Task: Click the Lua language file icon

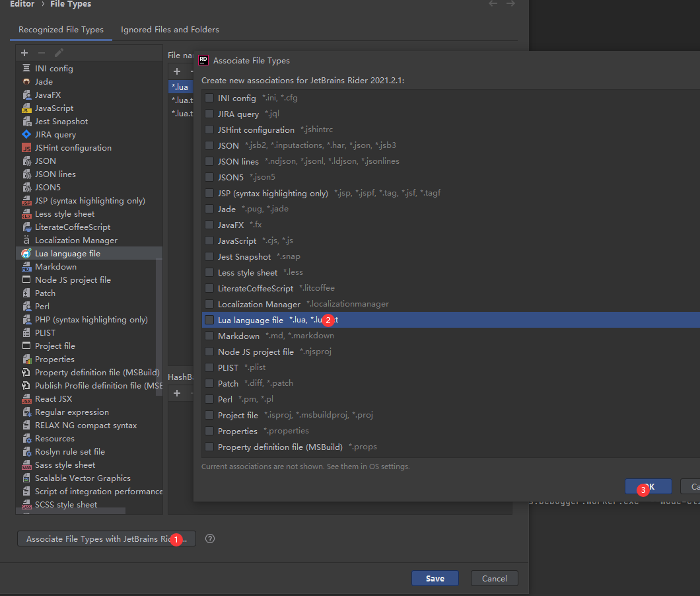Action: (26, 253)
